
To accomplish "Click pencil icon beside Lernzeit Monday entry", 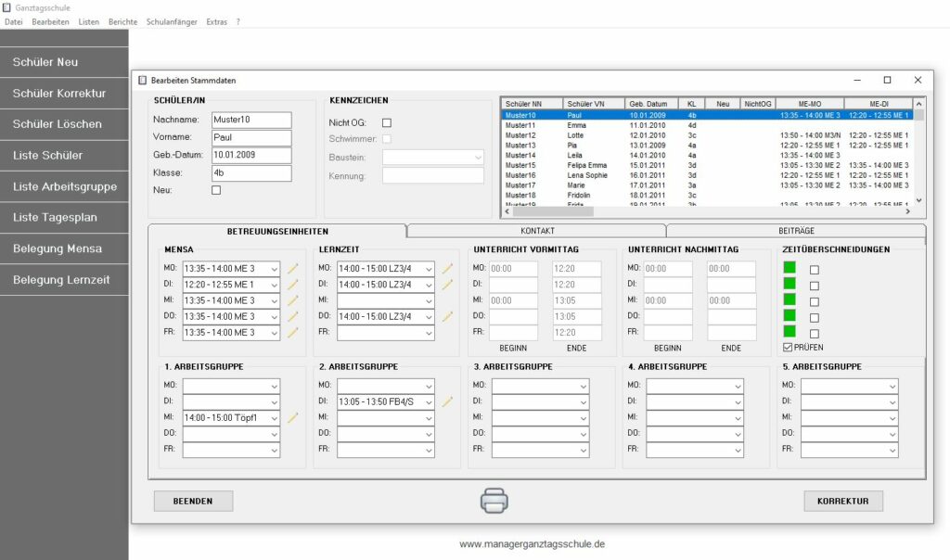I will pos(447,269).
